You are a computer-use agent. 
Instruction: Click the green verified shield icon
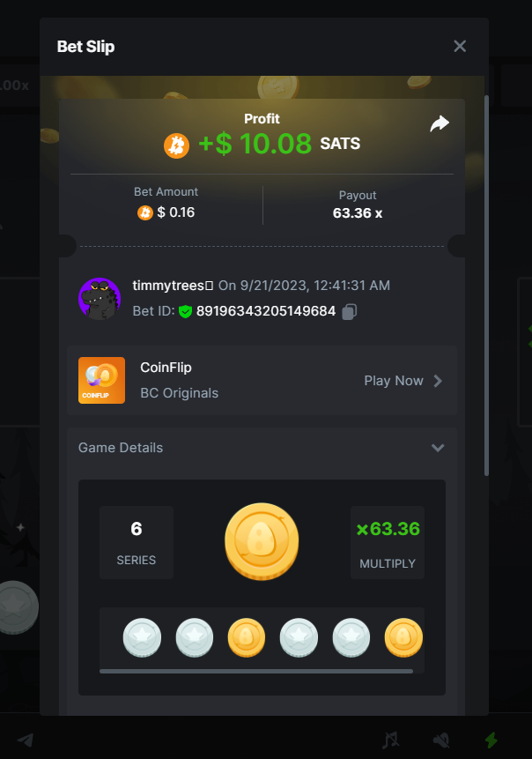[185, 312]
